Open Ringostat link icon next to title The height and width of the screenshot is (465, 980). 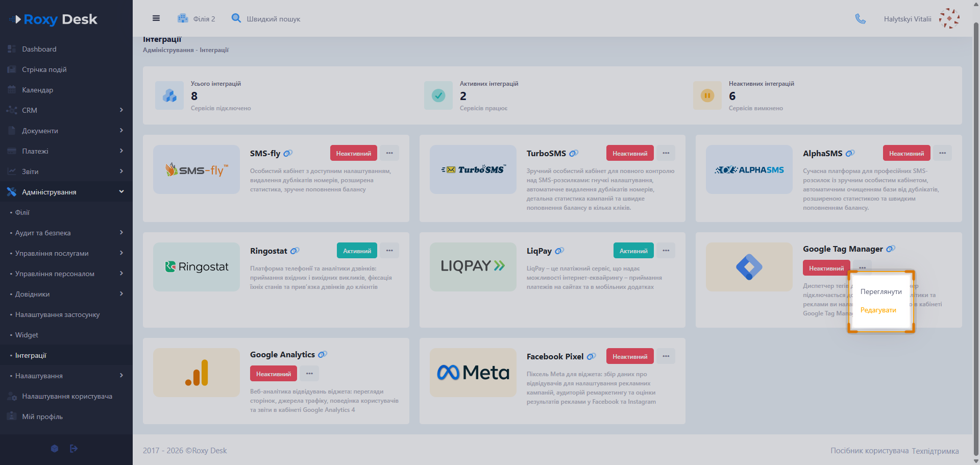click(x=295, y=251)
